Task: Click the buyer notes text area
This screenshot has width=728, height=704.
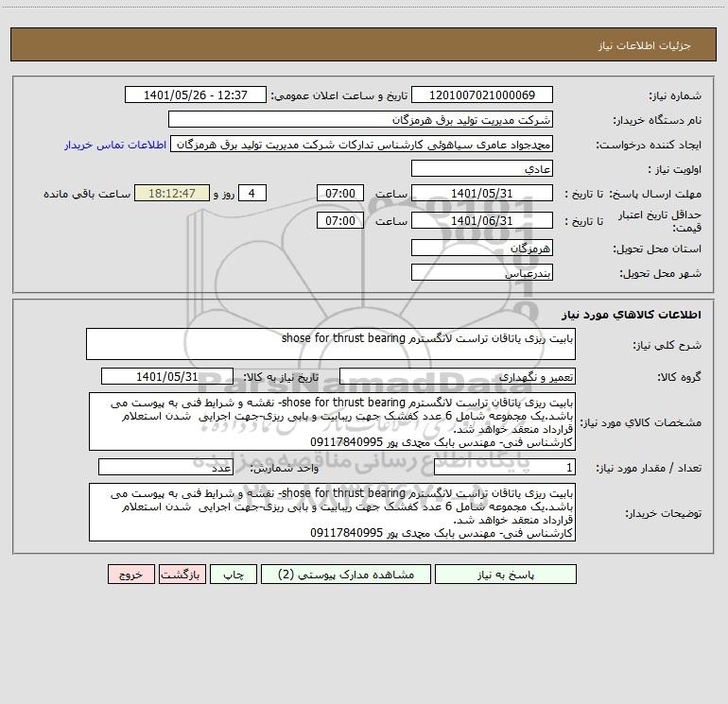Action: pyautogui.click(x=332, y=512)
